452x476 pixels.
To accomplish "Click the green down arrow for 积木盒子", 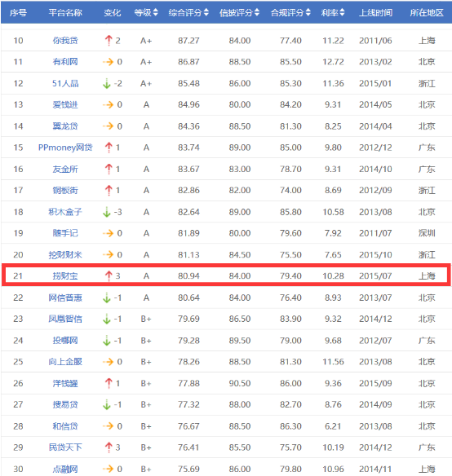I will pyautogui.click(x=107, y=212).
